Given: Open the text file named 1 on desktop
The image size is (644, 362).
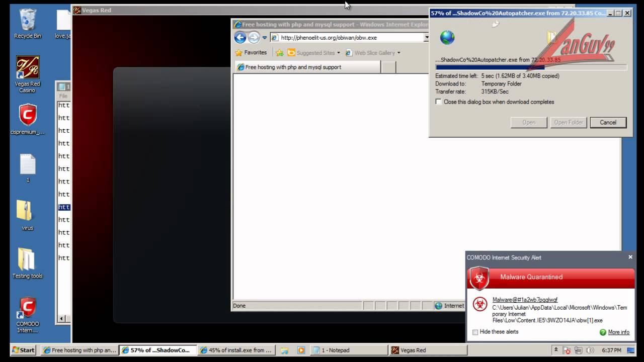Looking at the screenshot, I should [x=28, y=168].
